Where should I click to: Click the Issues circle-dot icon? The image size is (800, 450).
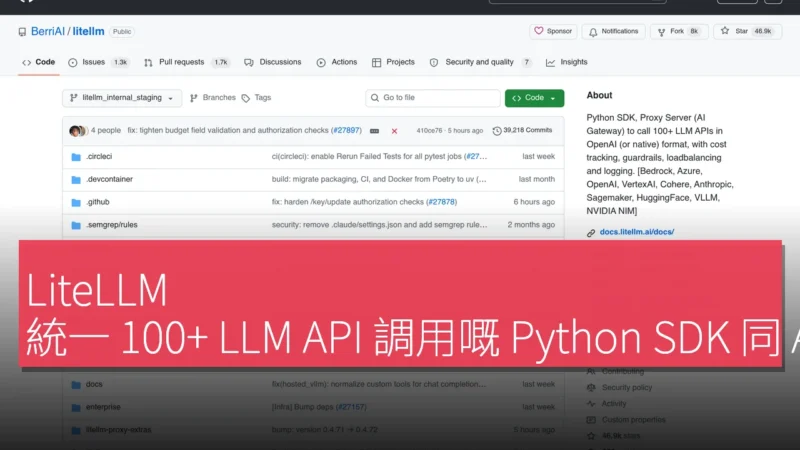pyautogui.click(x=73, y=63)
